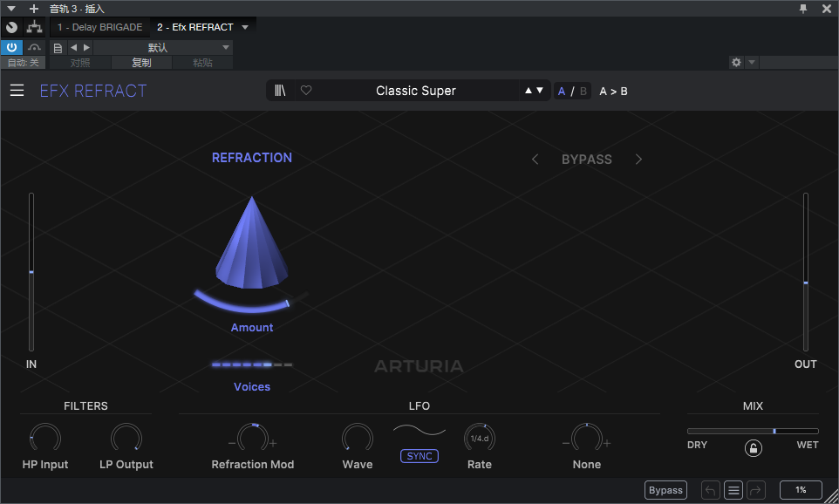Click the OUT level slider
This screenshot has height=504, width=839.
(x=805, y=272)
